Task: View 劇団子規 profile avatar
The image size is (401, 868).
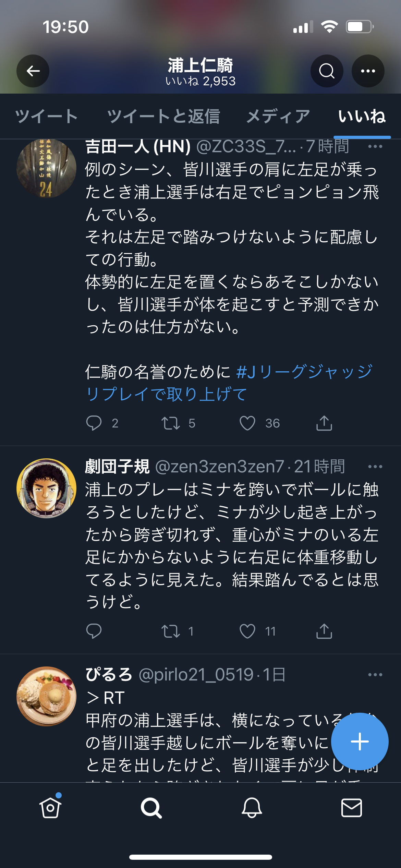Action: pyautogui.click(x=47, y=488)
